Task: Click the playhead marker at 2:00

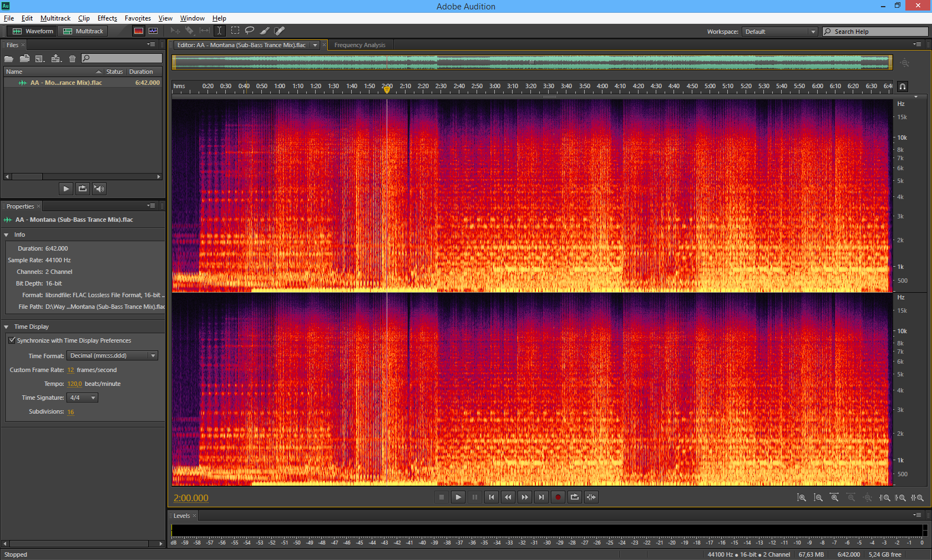Action: pos(387,89)
